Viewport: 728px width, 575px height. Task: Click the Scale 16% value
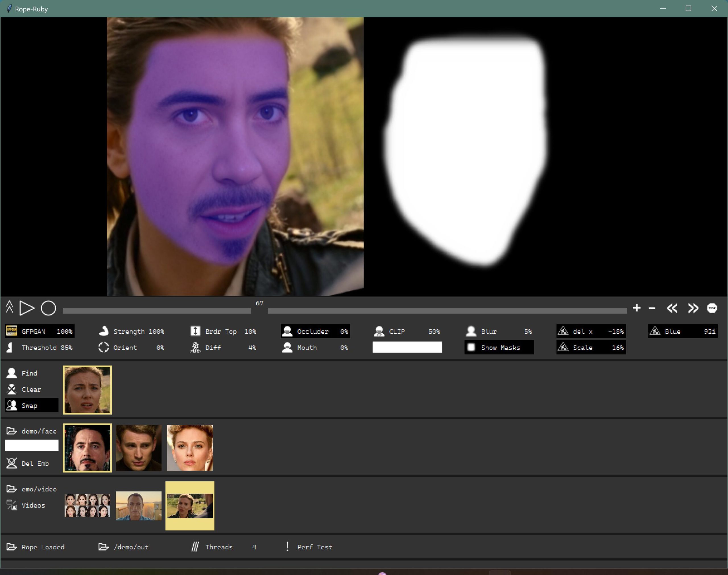coord(618,348)
